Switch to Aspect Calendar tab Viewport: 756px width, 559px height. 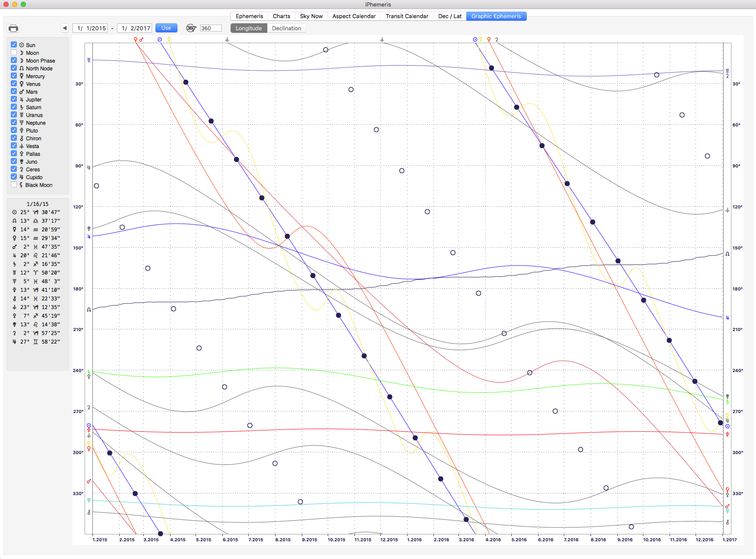[x=354, y=16]
